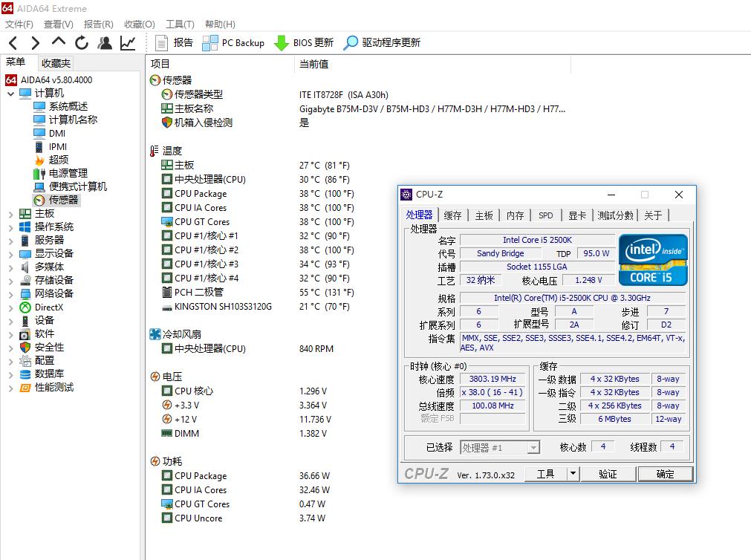Open the line chart monitoring icon

click(x=127, y=43)
